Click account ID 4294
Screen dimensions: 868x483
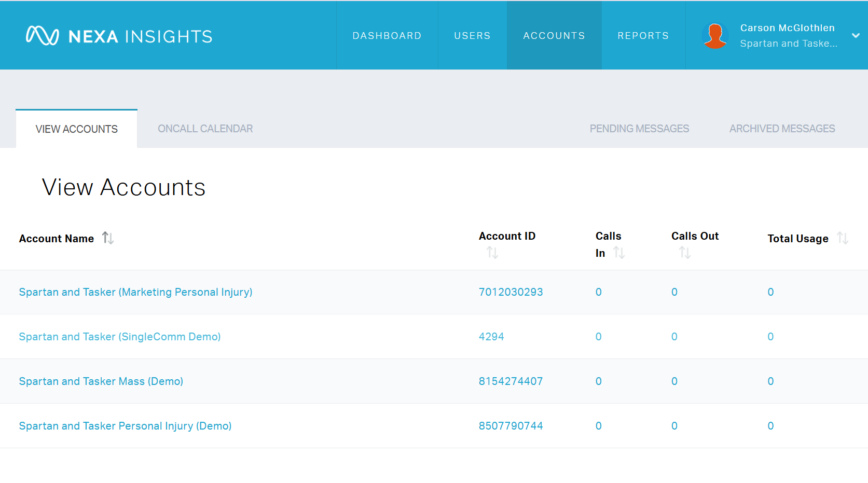(x=491, y=337)
